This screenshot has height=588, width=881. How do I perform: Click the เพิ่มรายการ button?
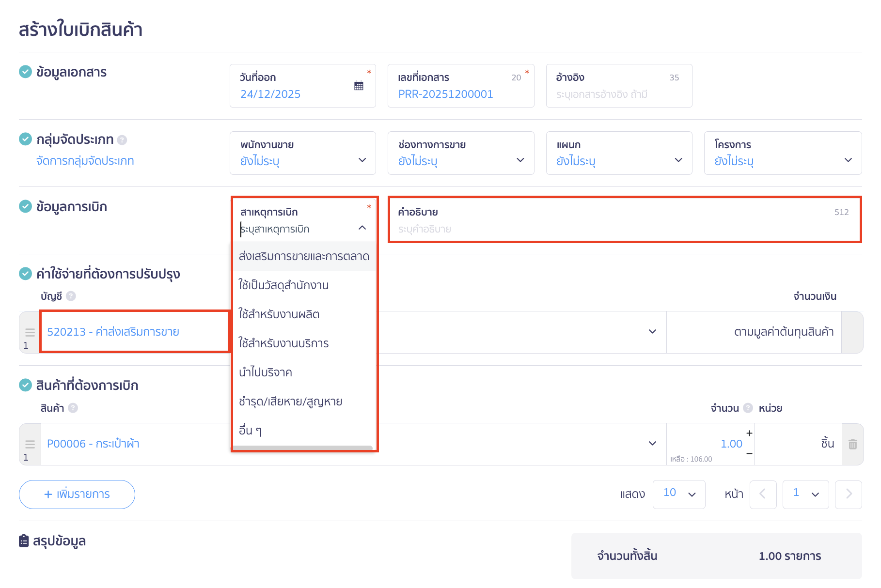pos(77,495)
